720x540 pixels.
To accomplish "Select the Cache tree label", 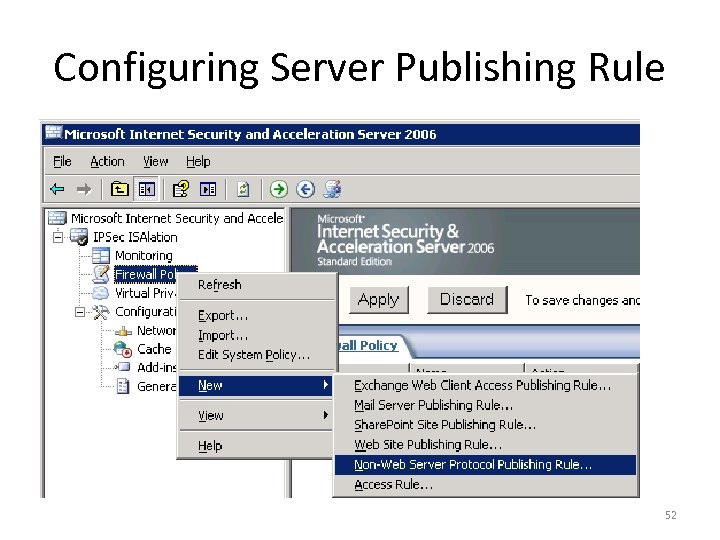I will [154, 349].
